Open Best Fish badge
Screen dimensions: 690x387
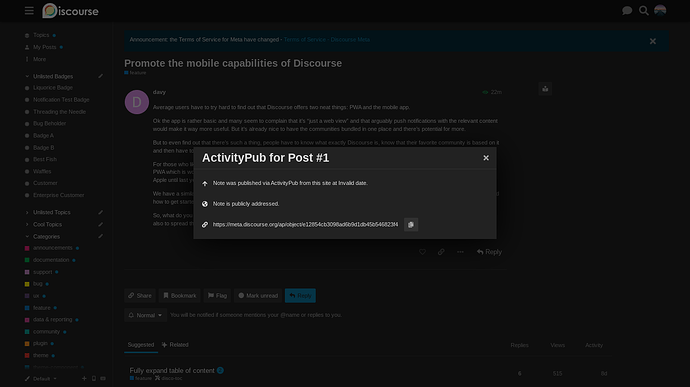[44, 159]
